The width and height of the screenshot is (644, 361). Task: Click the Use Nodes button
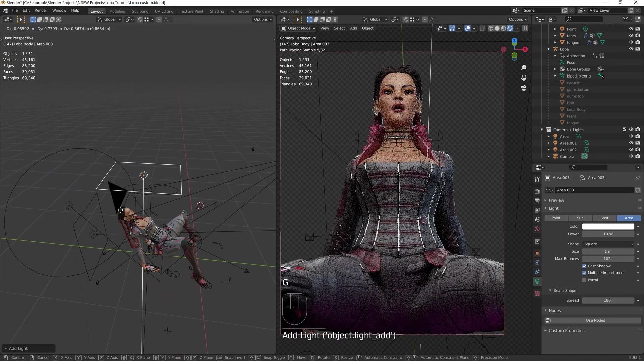click(595, 320)
